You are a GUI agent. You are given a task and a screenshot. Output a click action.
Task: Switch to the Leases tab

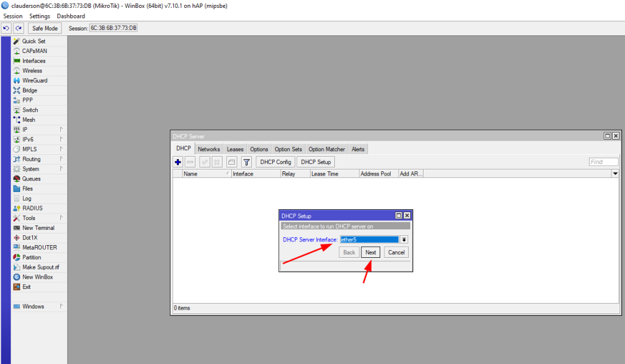coord(235,149)
